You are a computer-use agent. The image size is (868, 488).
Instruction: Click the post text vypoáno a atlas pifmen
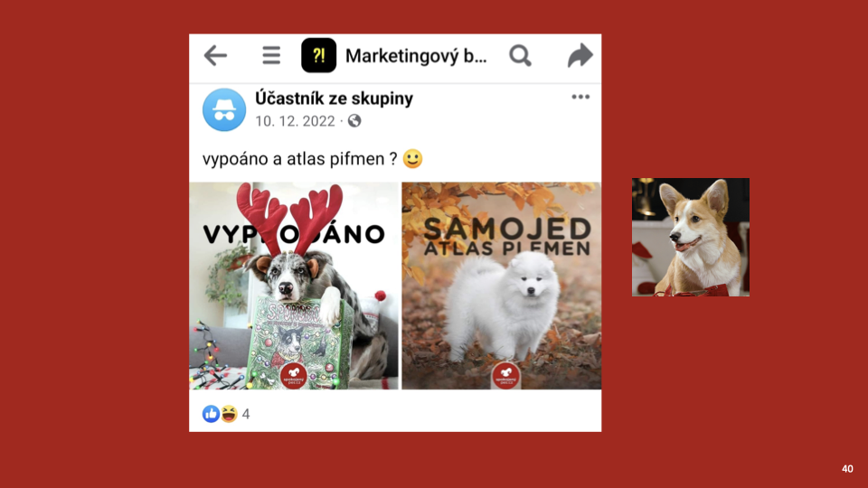[299, 159]
